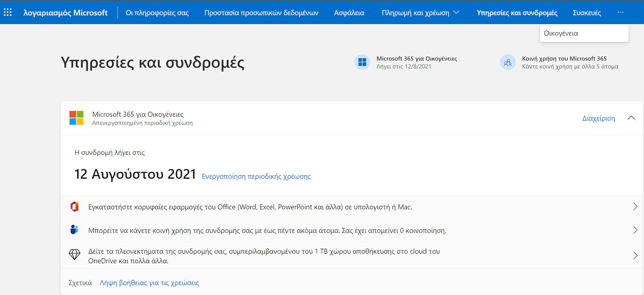Open the subscription sharing row arrow
The width and height of the screenshot is (644, 295).
(x=635, y=230)
